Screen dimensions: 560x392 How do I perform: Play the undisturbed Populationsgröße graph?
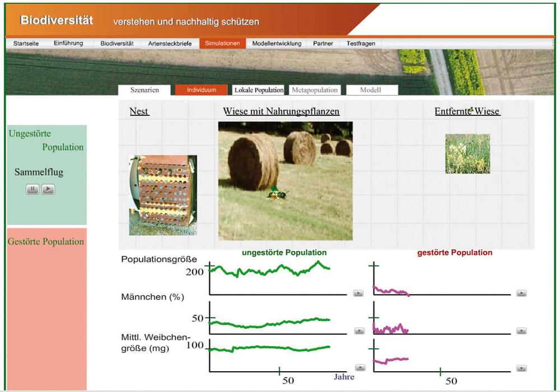359,293
